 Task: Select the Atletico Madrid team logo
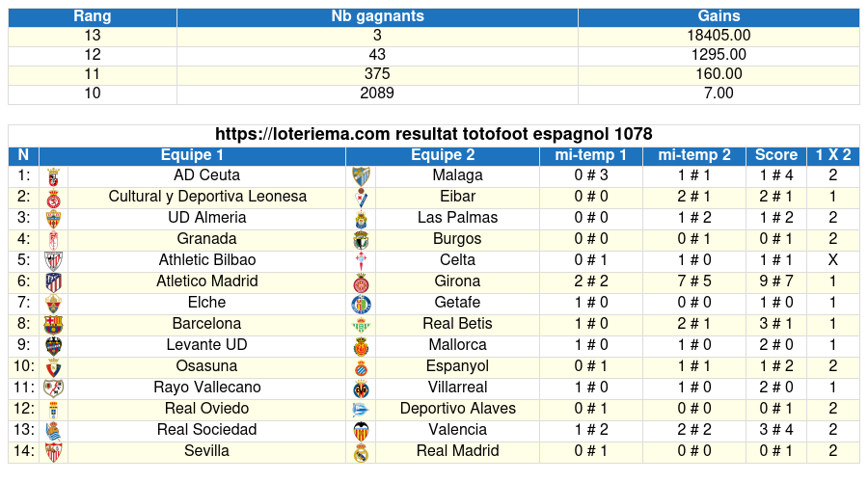click(54, 282)
